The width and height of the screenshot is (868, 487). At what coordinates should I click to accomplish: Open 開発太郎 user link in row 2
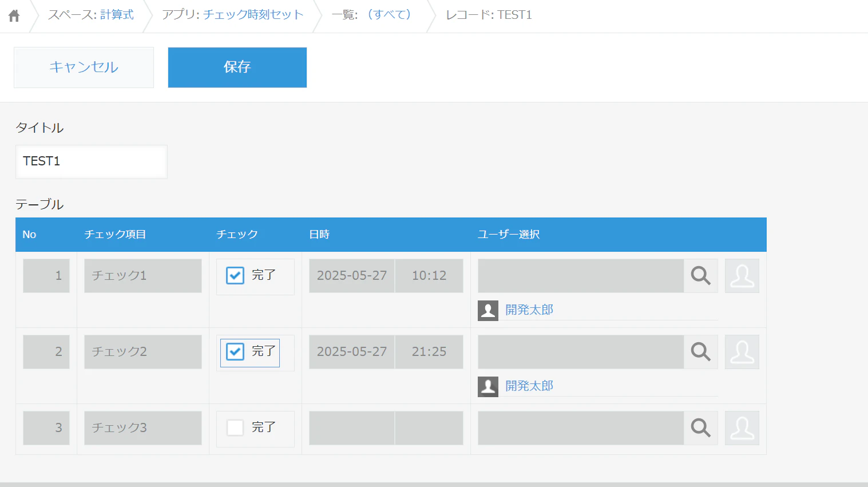tap(529, 386)
